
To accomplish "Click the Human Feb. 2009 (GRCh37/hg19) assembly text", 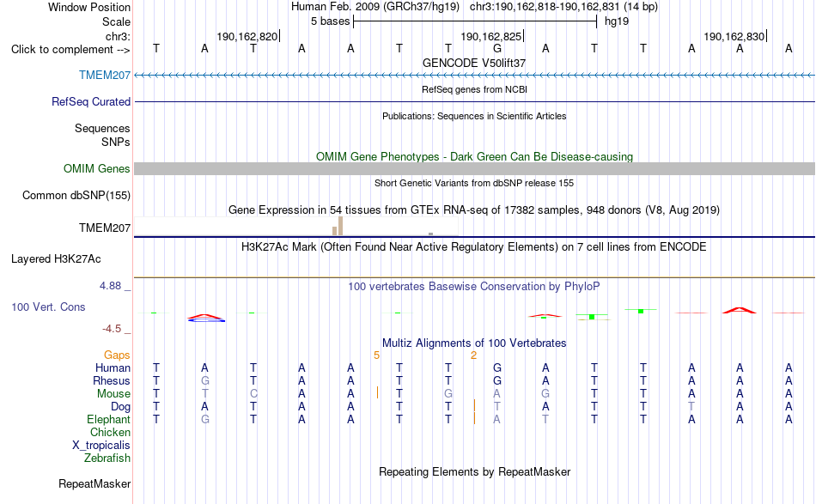I will [x=375, y=7].
